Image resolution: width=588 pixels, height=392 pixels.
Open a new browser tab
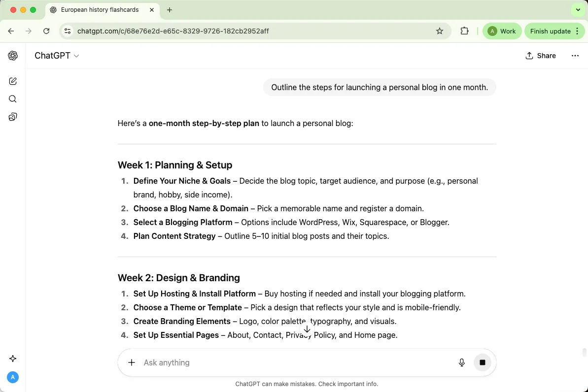(x=170, y=10)
